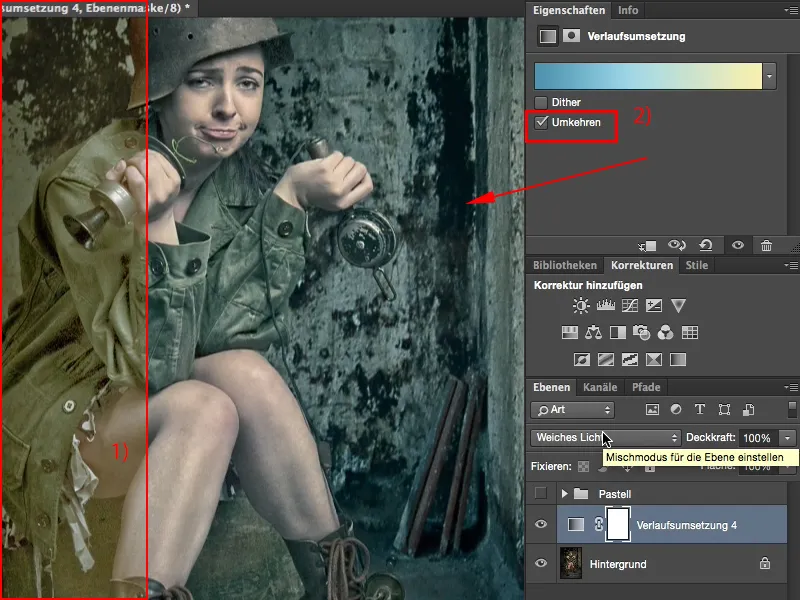Click the Text layer filter icon
This screenshot has width=800, height=600.
click(699, 410)
